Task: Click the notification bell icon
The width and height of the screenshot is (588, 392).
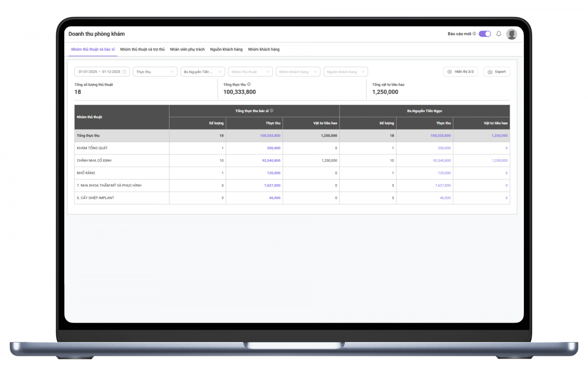Action: 498,34
